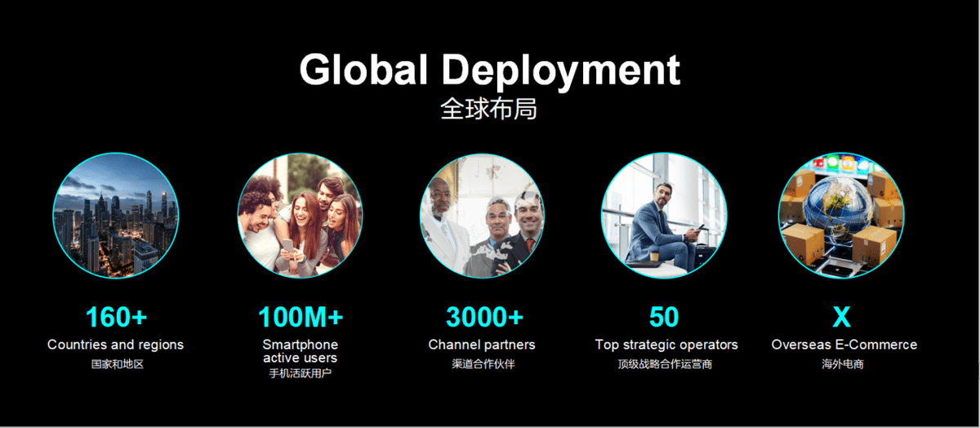Select the '3000+' cyan number
The width and height of the screenshot is (980, 428).
click(483, 317)
